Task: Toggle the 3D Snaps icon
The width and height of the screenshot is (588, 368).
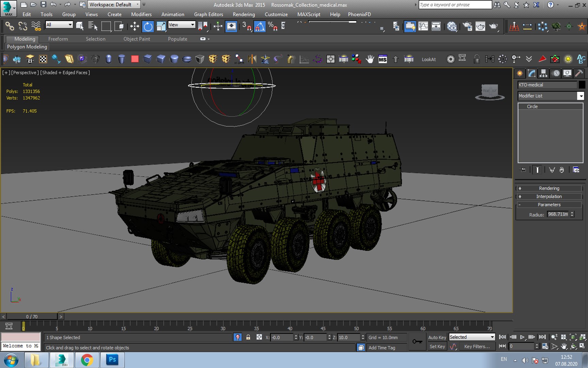Action: tap(246, 26)
